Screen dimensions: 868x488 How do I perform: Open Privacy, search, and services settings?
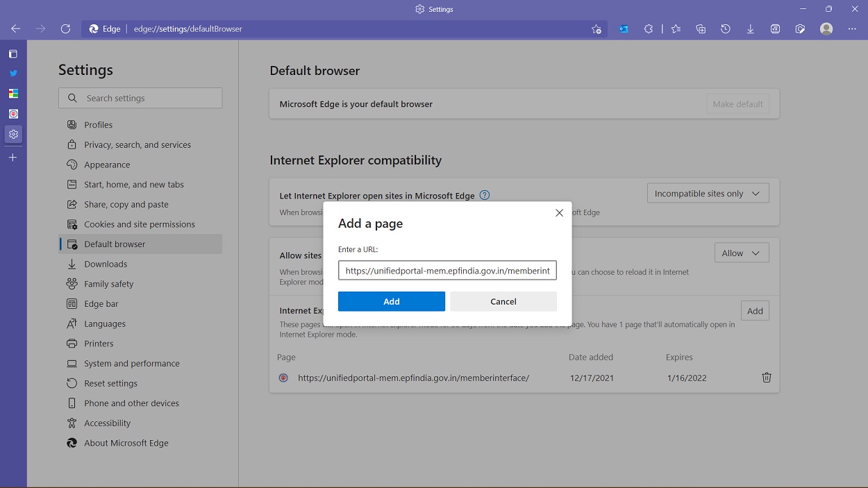(x=140, y=144)
